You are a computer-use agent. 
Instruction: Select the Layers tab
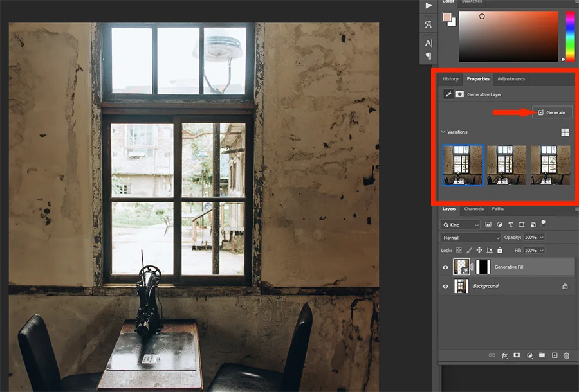click(449, 209)
